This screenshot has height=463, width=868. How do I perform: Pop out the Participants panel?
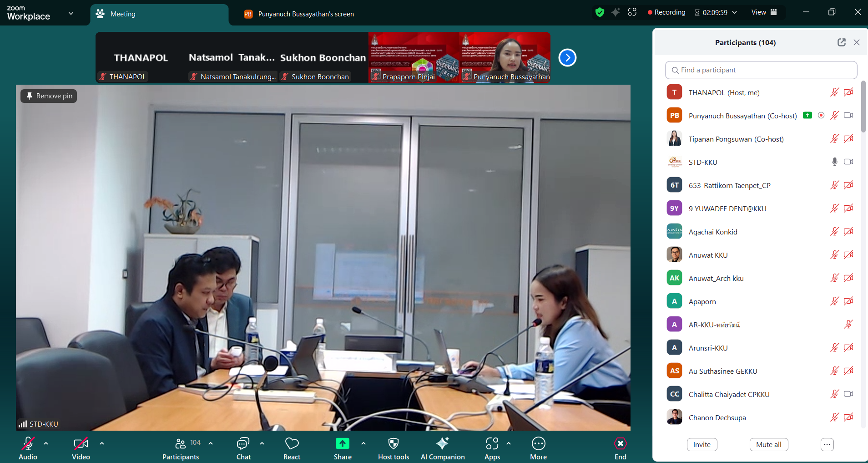(841, 42)
